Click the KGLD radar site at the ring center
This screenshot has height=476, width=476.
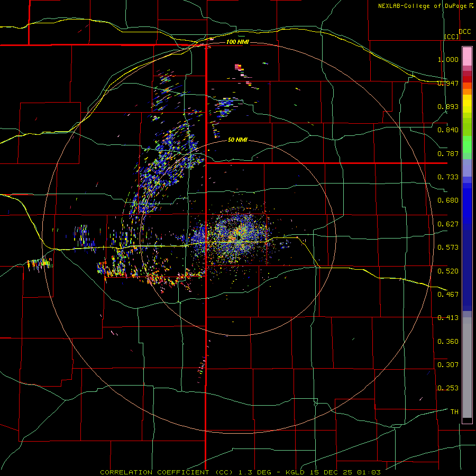(x=239, y=237)
